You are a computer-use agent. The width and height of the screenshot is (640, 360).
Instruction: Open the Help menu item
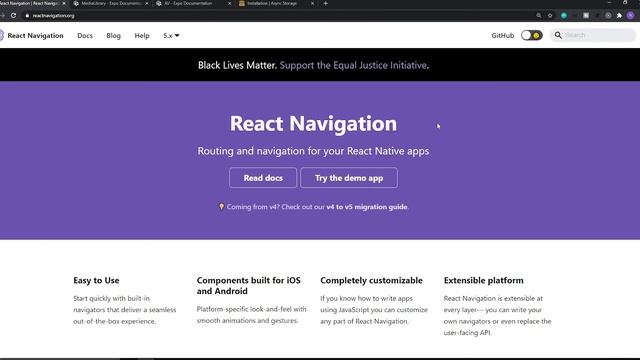click(x=142, y=36)
